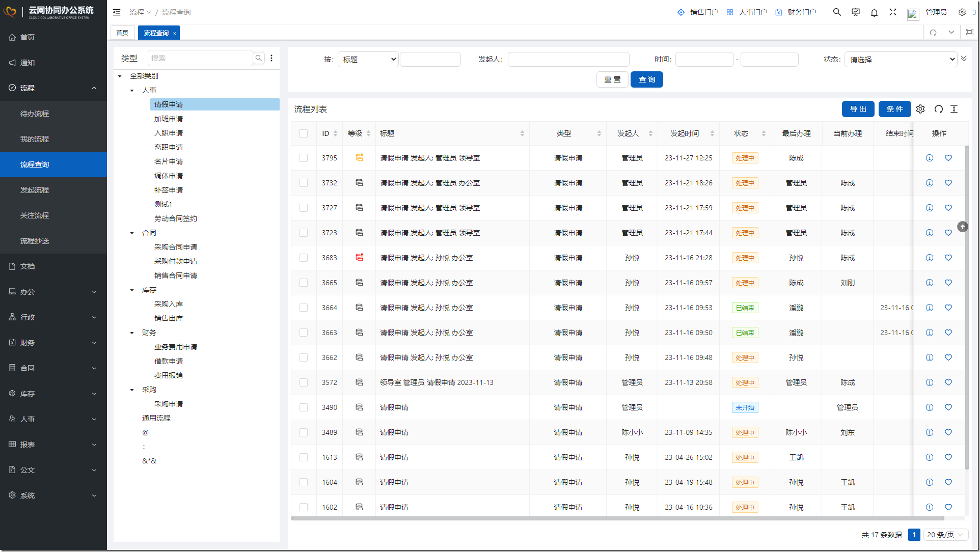The height and width of the screenshot is (552, 980).
Task: Check the row 3727 checkbox
Action: coord(304,208)
